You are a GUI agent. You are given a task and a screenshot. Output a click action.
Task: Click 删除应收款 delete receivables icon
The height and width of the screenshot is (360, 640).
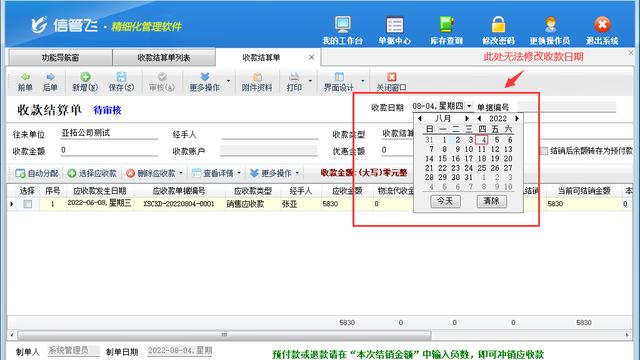130,173
